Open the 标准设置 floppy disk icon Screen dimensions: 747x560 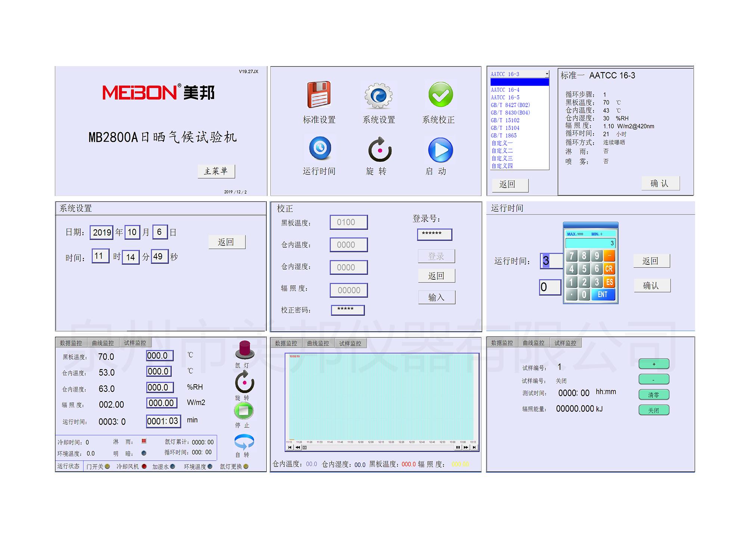pyautogui.click(x=319, y=95)
